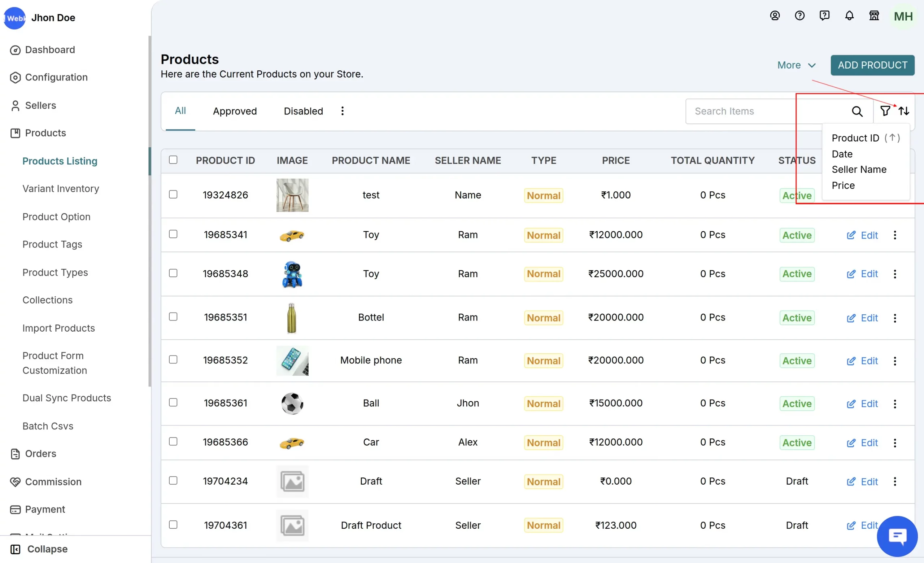Open the chat support bubble

pyautogui.click(x=897, y=536)
